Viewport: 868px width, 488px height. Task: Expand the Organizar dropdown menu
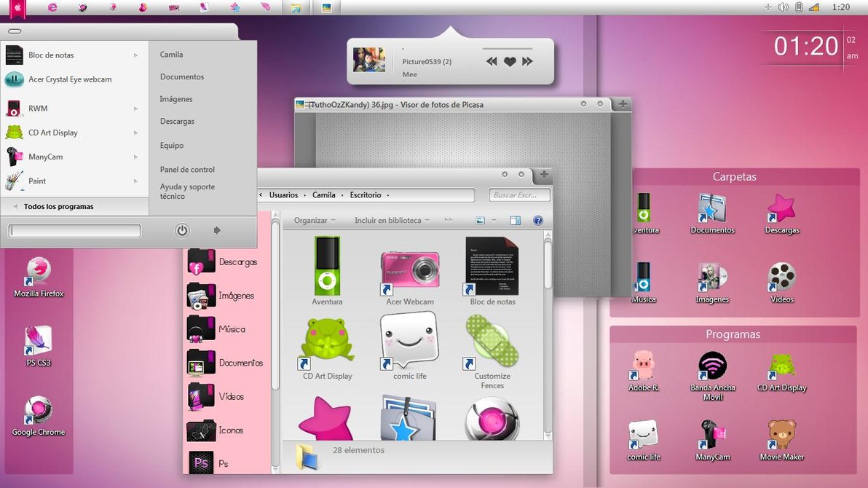[315, 221]
